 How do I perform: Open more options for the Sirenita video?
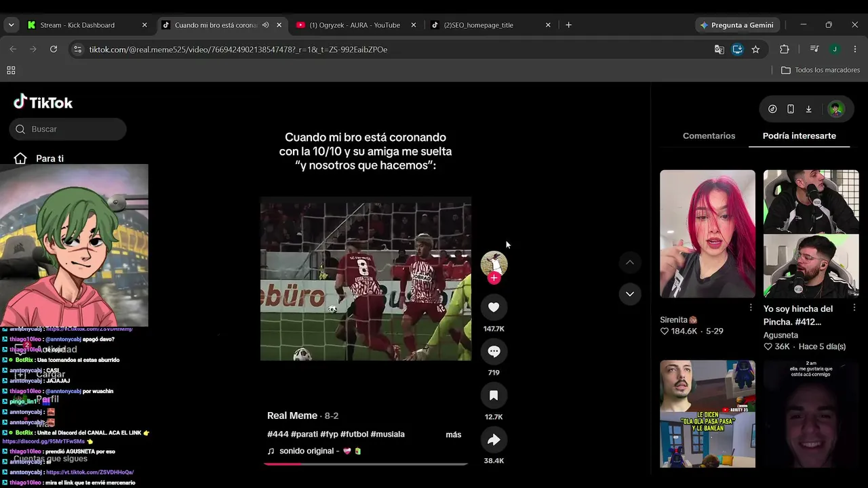pos(751,308)
